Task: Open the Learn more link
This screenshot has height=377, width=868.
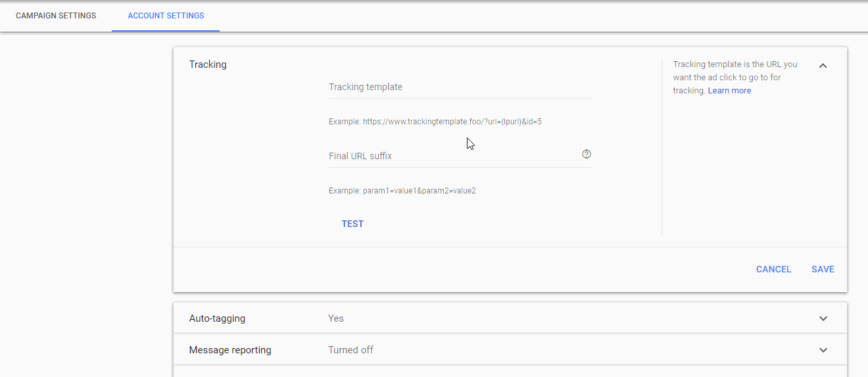Action: click(729, 91)
